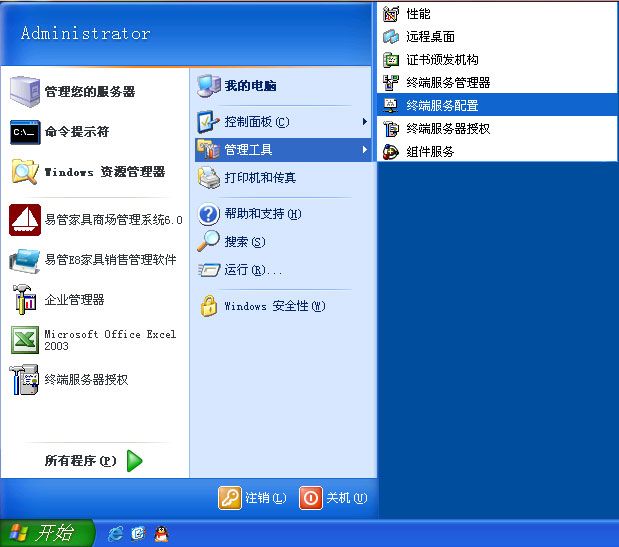Click the Administrator user name header

86,33
